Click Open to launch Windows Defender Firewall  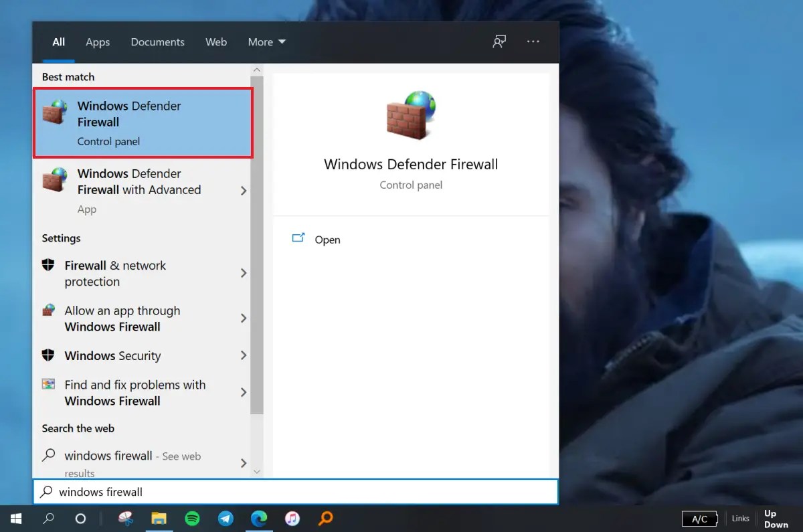point(327,240)
